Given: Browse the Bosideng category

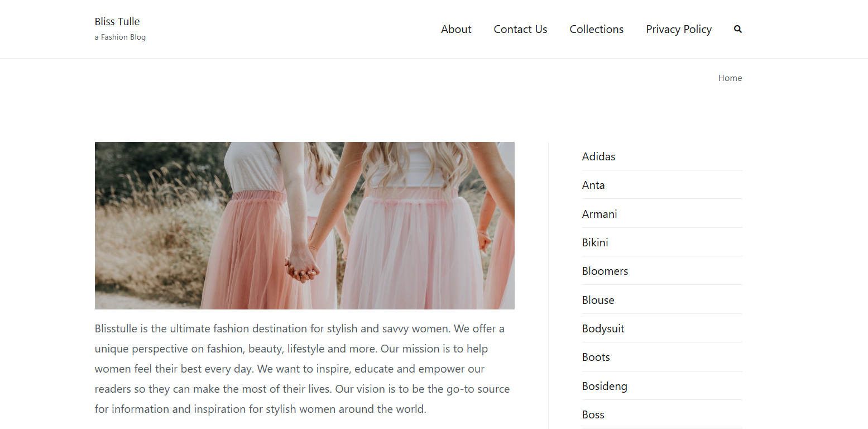Looking at the screenshot, I should click(604, 386).
